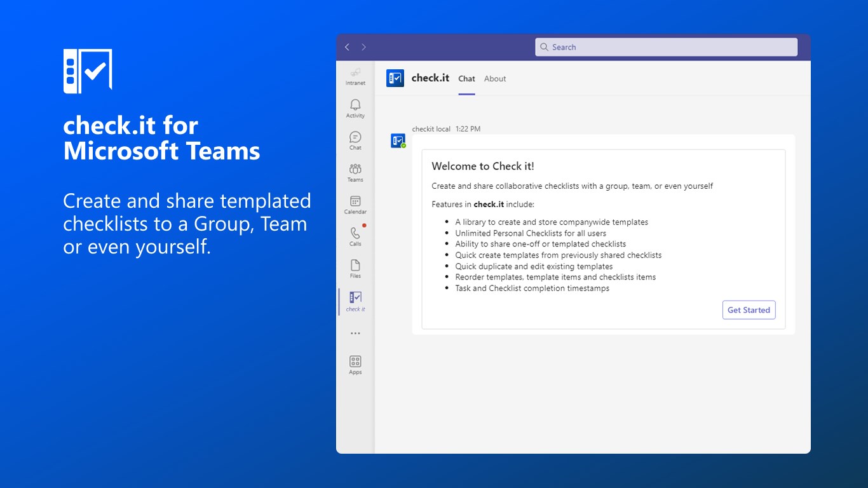Click the 1:22 PM message timestamp

tap(468, 129)
